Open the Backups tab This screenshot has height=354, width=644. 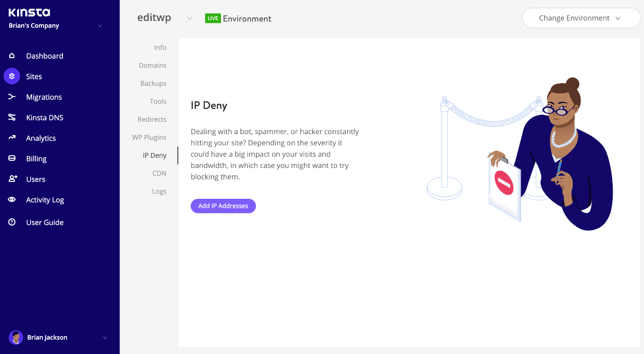[x=153, y=84]
